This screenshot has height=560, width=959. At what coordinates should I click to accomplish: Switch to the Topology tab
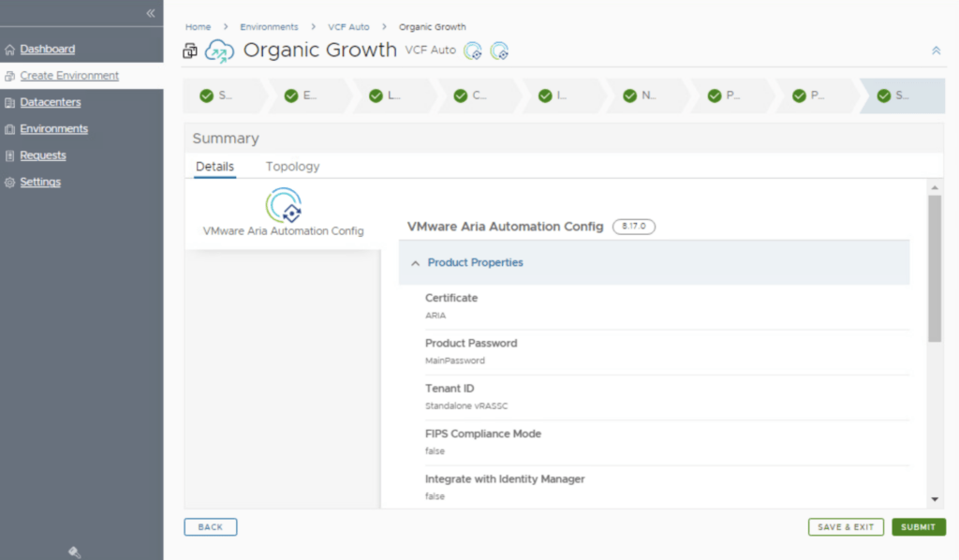292,167
